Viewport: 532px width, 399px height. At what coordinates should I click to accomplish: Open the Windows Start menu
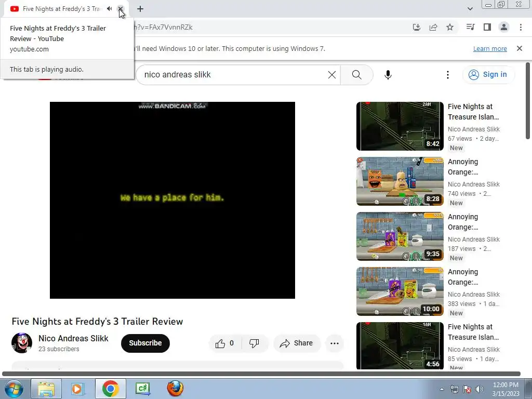point(14,389)
